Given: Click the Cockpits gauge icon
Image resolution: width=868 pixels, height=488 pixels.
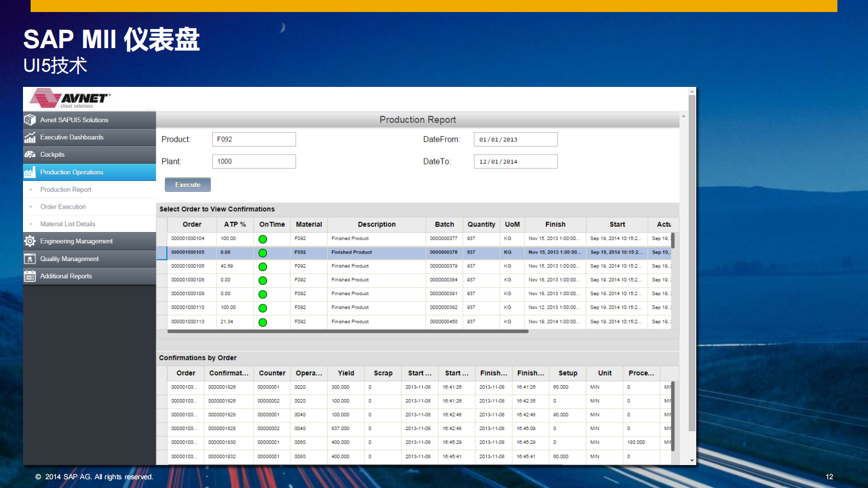Looking at the screenshot, I should 30,155.
